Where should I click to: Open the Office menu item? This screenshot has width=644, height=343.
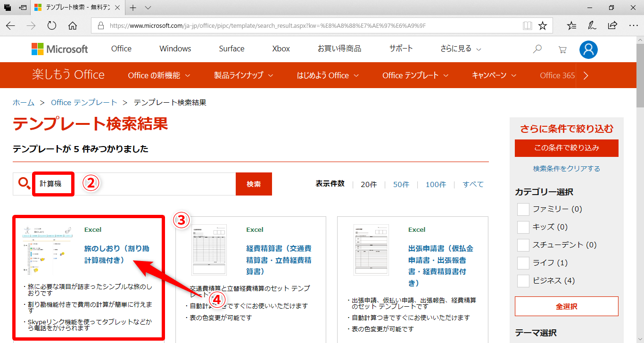coord(121,49)
